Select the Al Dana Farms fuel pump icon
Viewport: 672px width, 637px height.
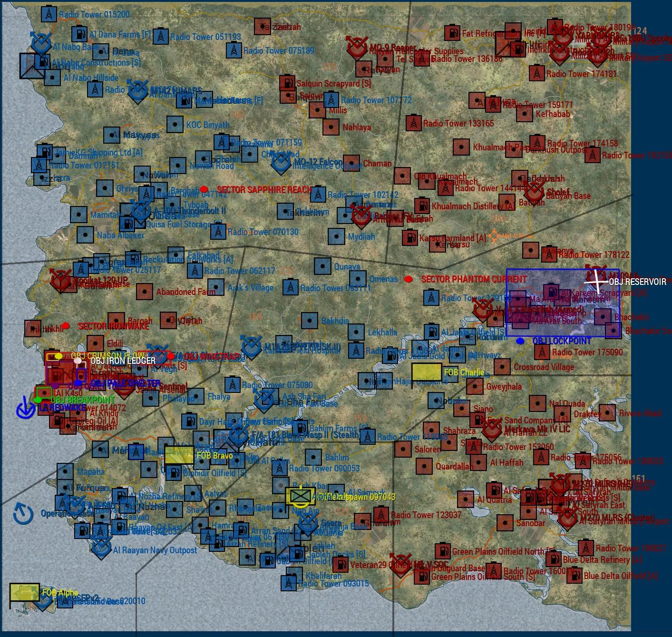click(79, 34)
